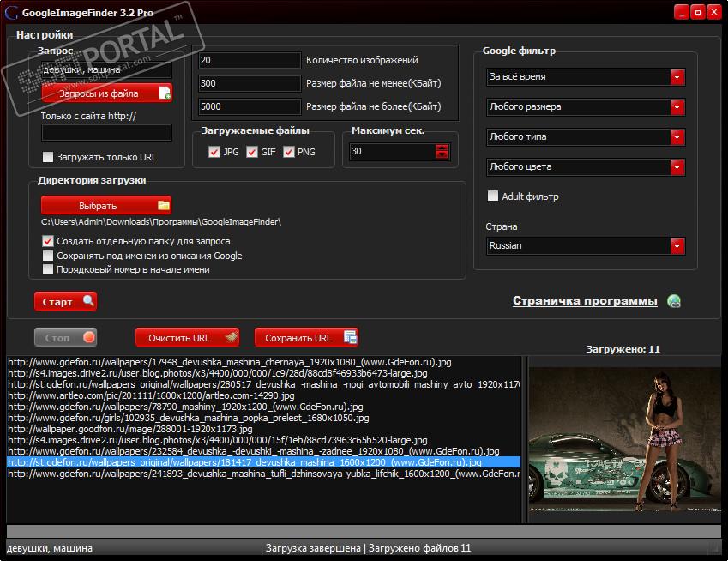Click the GoogleImageFinder logo icon in title bar
The height and width of the screenshot is (561, 728).
11,13
